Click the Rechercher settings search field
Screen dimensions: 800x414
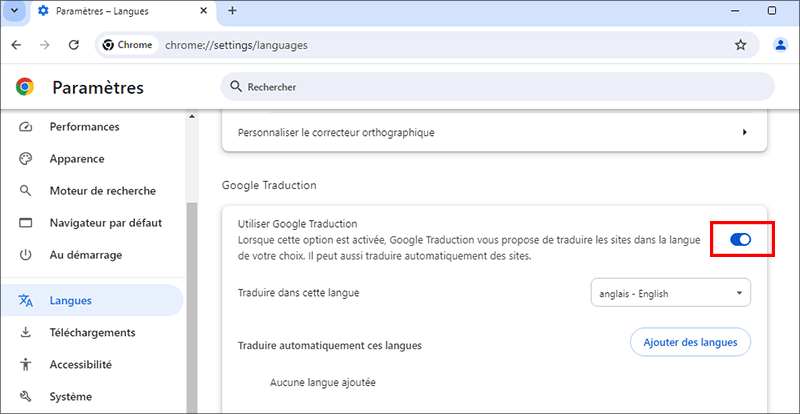(497, 87)
